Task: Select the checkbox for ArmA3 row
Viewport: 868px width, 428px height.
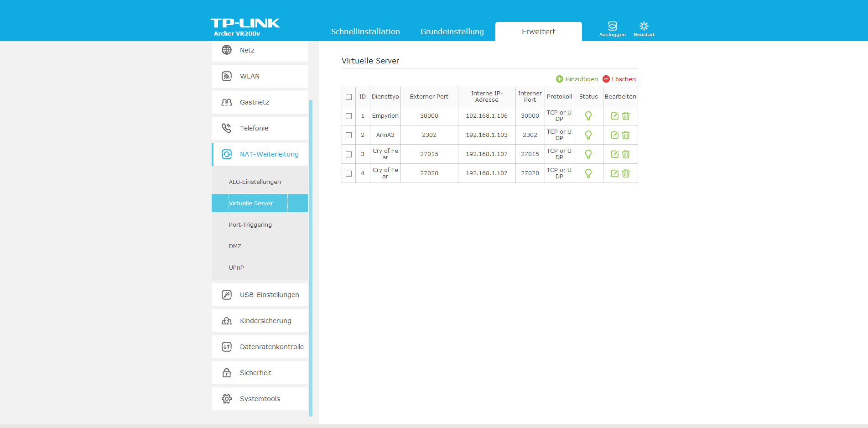Action: pos(349,135)
